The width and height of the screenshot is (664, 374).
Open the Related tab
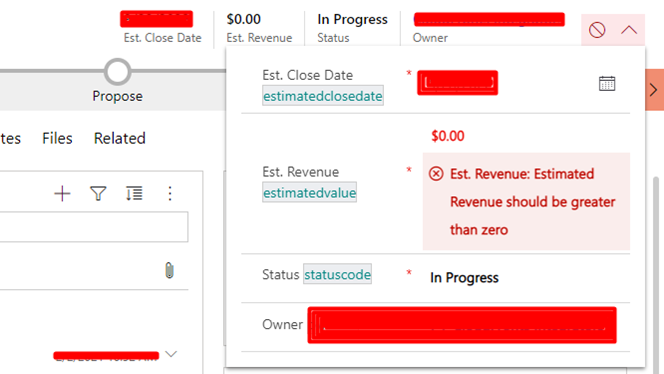[x=120, y=139]
